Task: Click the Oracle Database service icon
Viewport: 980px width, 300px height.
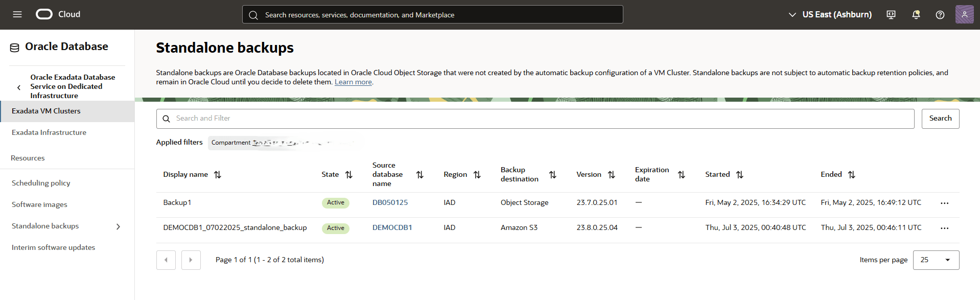Action: coord(15,48)
